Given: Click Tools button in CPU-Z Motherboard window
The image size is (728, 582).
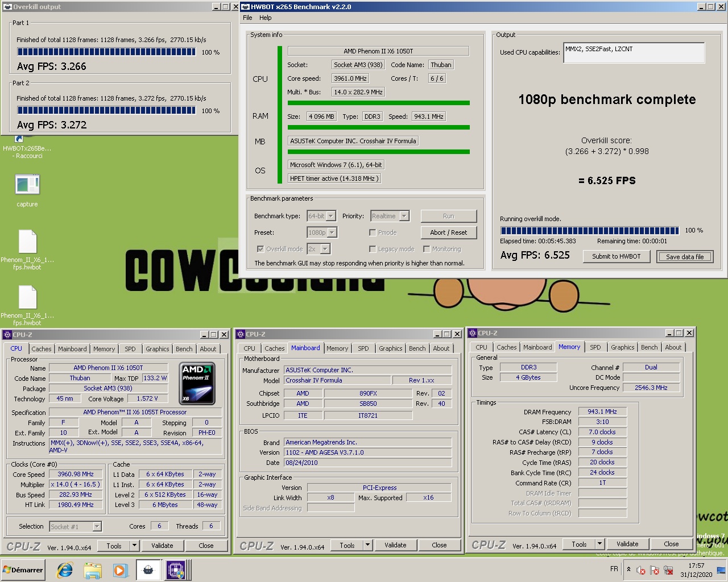Looking at the screenshot, I should [x=348, y=545].
